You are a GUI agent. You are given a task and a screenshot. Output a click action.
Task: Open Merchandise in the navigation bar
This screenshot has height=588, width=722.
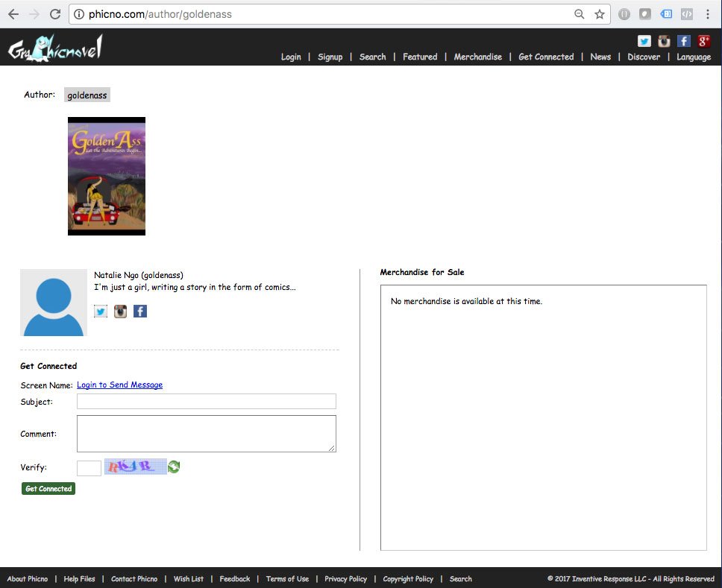point(478,57)
